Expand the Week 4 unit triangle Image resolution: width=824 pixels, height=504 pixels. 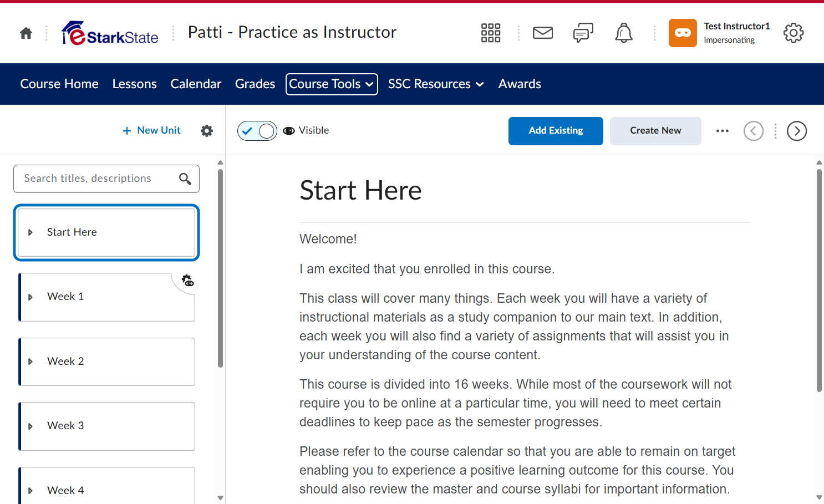point(30,491)
